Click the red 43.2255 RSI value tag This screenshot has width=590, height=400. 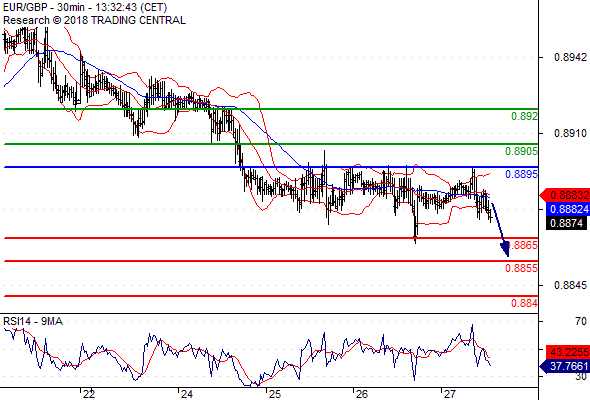click(x=567, y=352)
